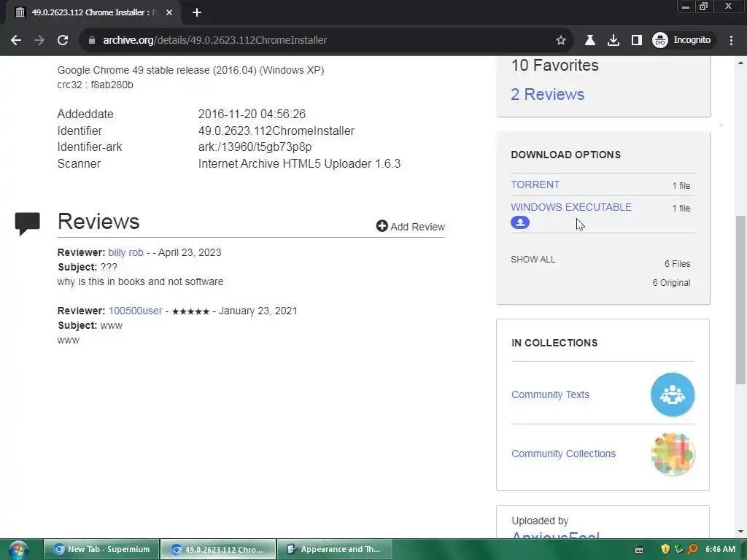
Task: Click the orange magnifier tray icon
Action: click(x=692, y=549)
